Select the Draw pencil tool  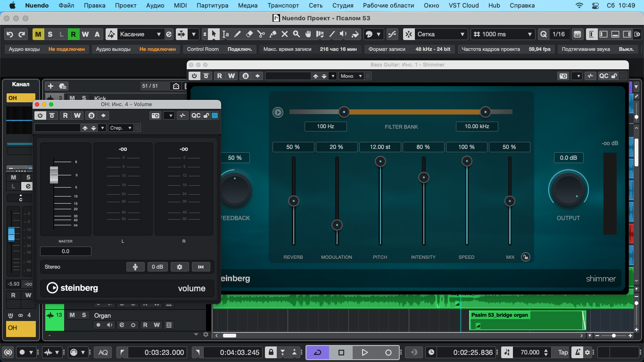coord(238,34)
